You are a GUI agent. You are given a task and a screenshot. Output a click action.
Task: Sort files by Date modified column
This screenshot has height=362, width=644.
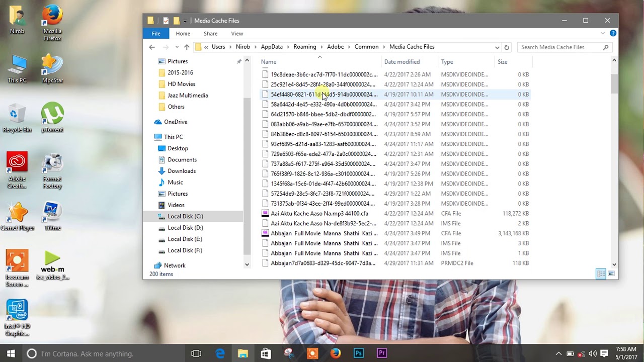point(401,62)
